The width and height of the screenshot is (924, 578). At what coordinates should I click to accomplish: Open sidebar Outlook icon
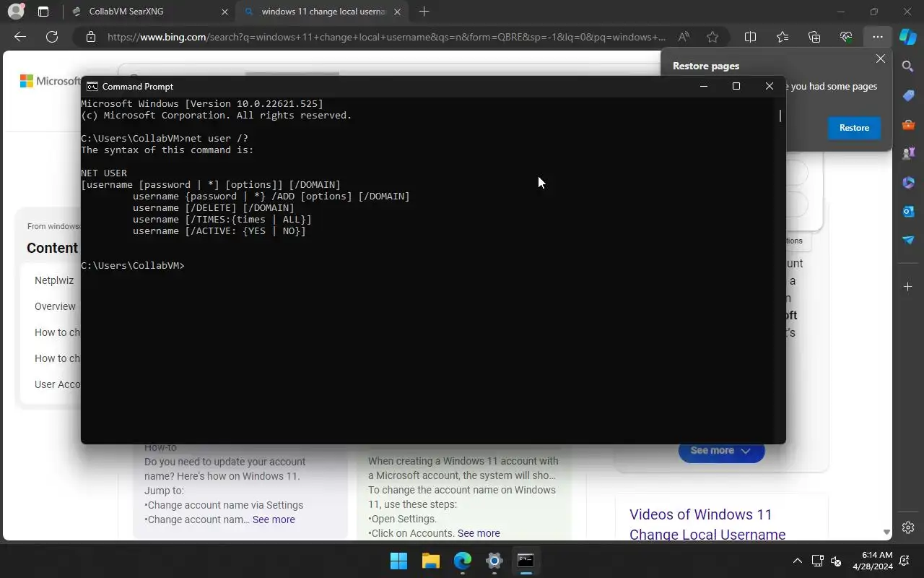coord(908,211)
